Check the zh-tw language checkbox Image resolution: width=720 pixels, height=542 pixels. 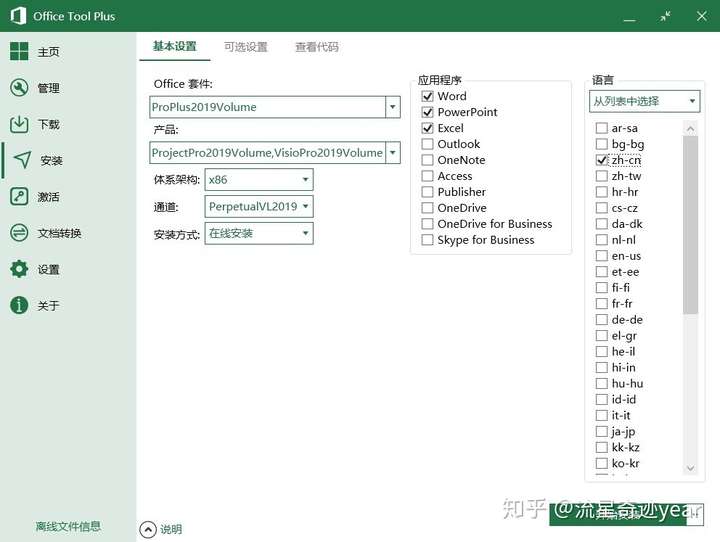tap(602, 176)
